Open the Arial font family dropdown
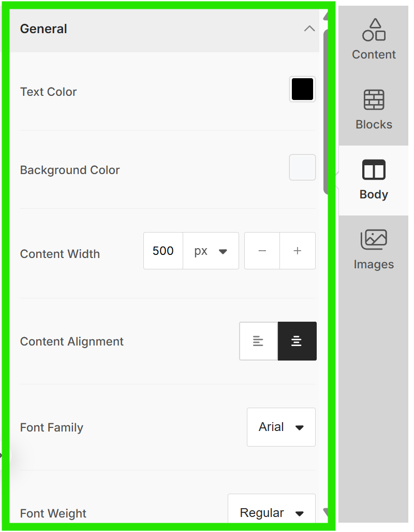Viewport: 414px width, 532px height. click(x=281, y=427)
